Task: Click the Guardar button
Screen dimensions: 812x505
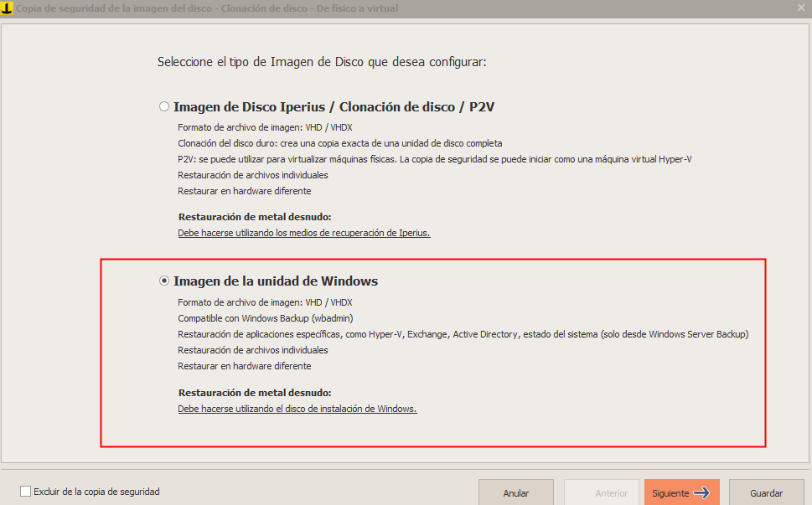Action: [767, 492]
